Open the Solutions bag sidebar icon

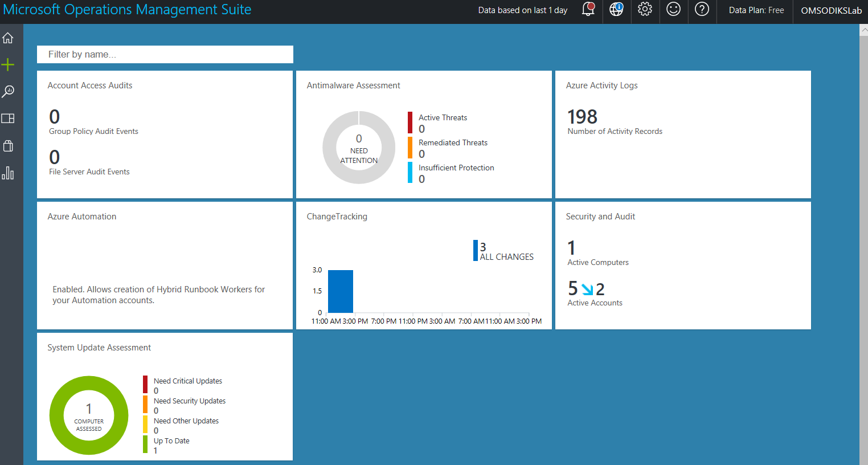(8, 146)
